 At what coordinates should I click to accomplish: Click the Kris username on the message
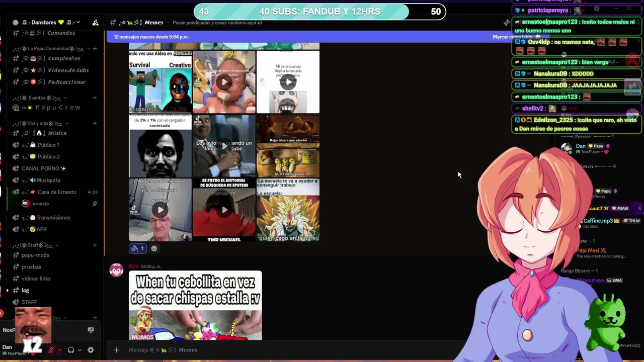133,266
